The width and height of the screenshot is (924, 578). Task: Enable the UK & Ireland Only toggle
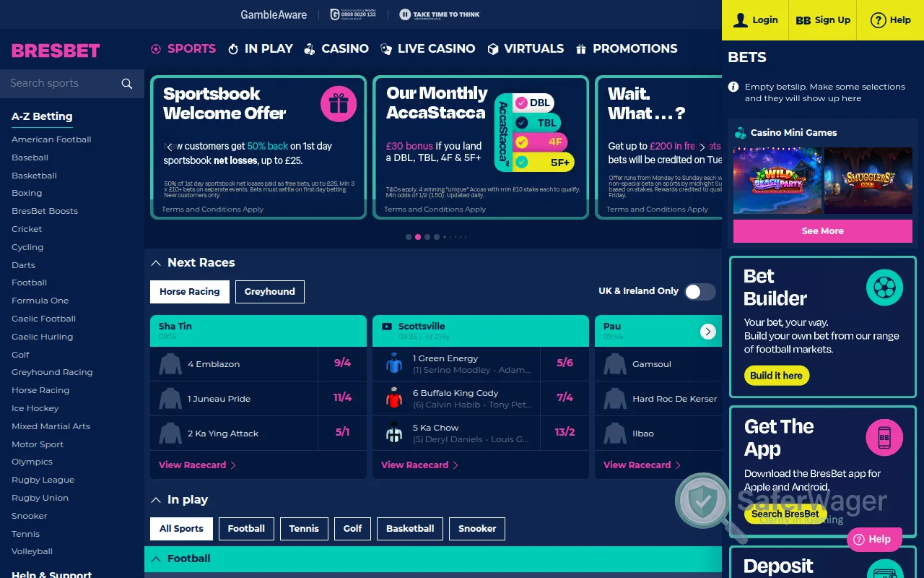pos(699,291)
